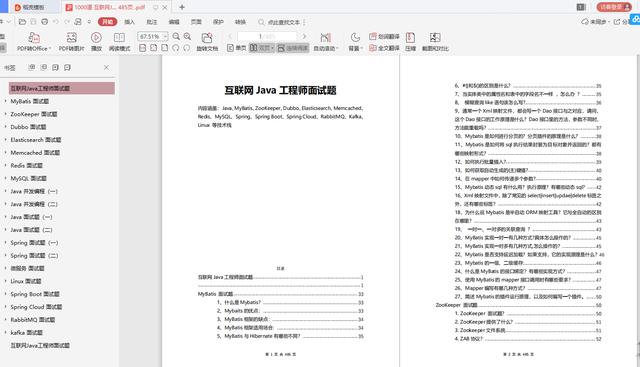Start the 播放 slideshow playback
This screenshot has width=640, height=367.
96,42
